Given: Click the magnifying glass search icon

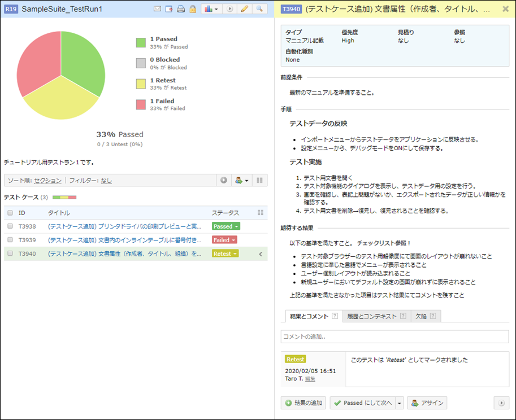Looking at the screenshot, I should [259, 10].
